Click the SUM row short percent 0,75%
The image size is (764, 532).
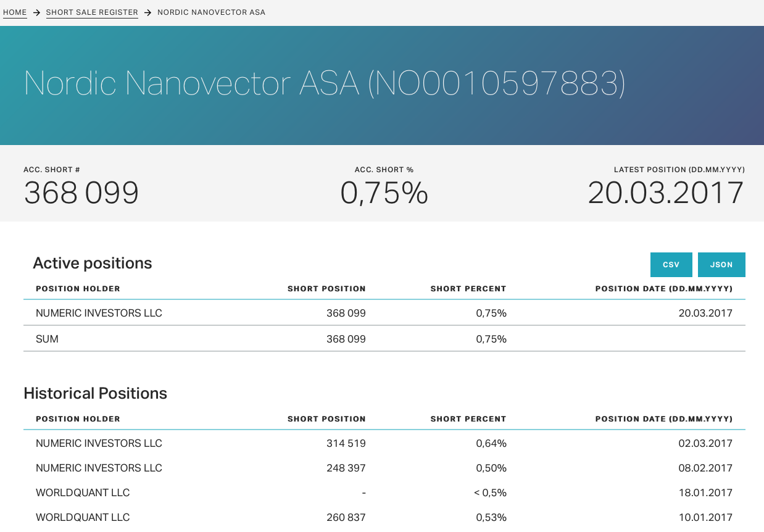491,339
